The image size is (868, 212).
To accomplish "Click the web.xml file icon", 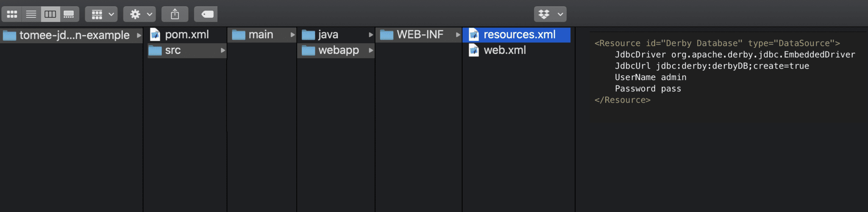I will pos(473,50).
